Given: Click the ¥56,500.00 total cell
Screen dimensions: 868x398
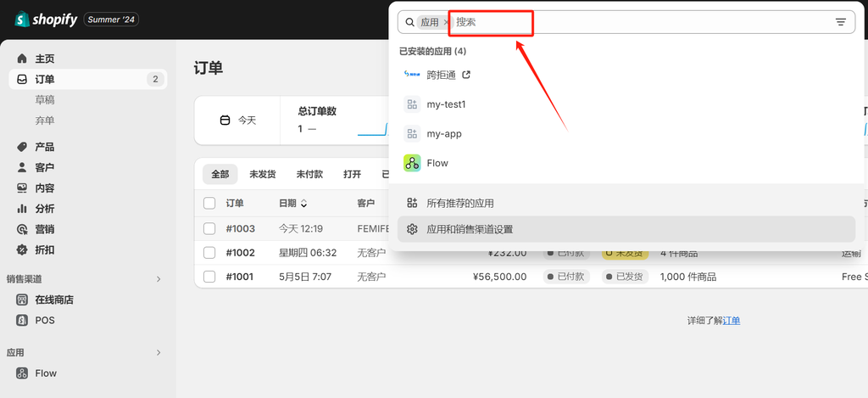Looking at the screenshot, I should 500,277.
